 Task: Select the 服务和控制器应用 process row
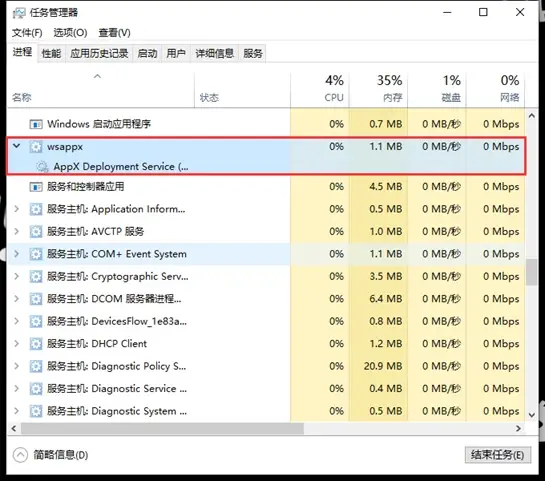(266, 187)
